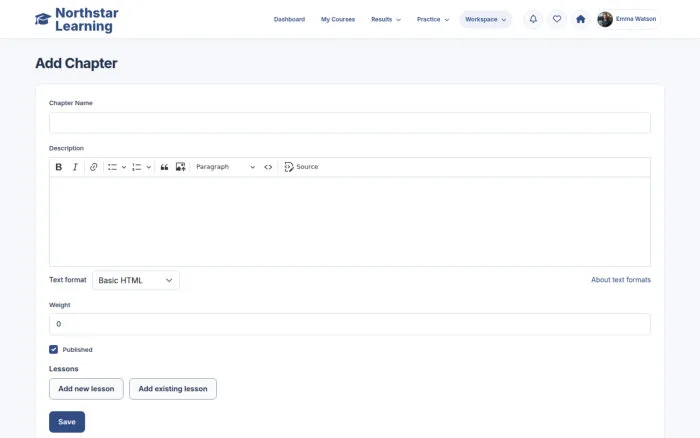The height and width of the screenshot is (438, 700).
Task: Open Emma Watson profile avatar
Action: click(605, 19)
